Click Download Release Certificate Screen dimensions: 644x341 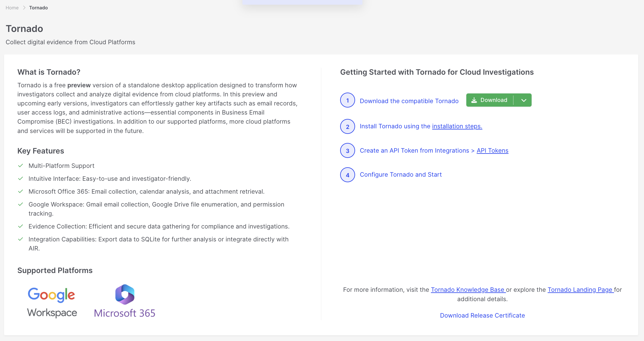482,316
